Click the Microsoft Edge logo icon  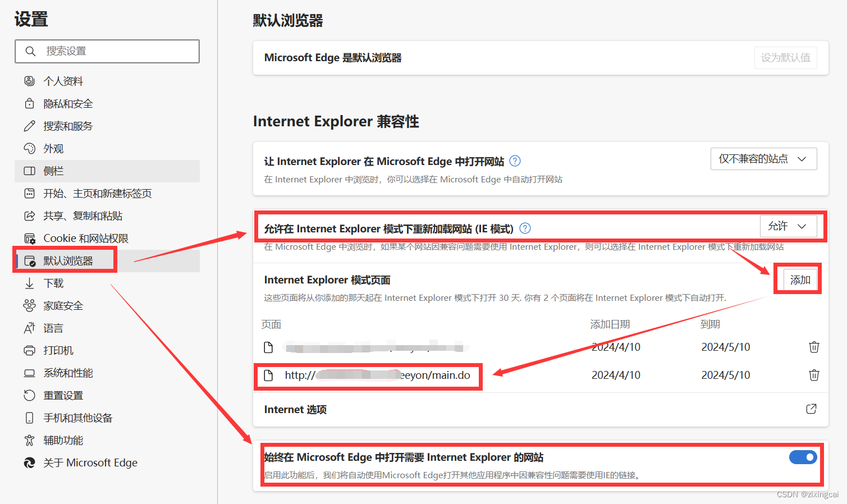point(29,462)
